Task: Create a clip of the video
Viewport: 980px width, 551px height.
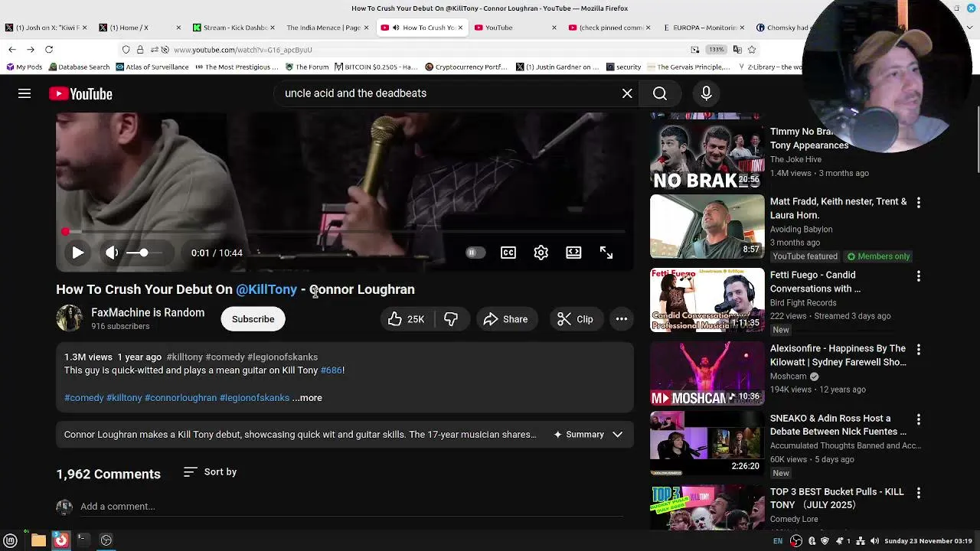Action: click(x=576, y=319)
